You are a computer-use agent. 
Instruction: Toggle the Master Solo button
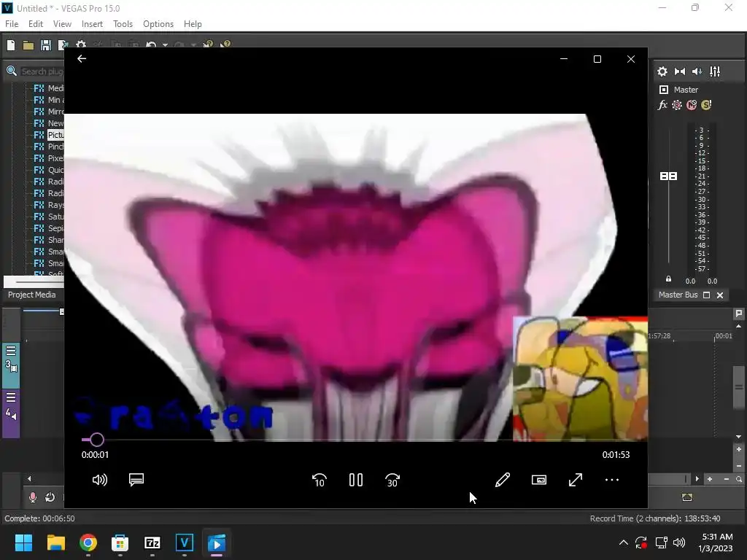(x=706, y=105)
